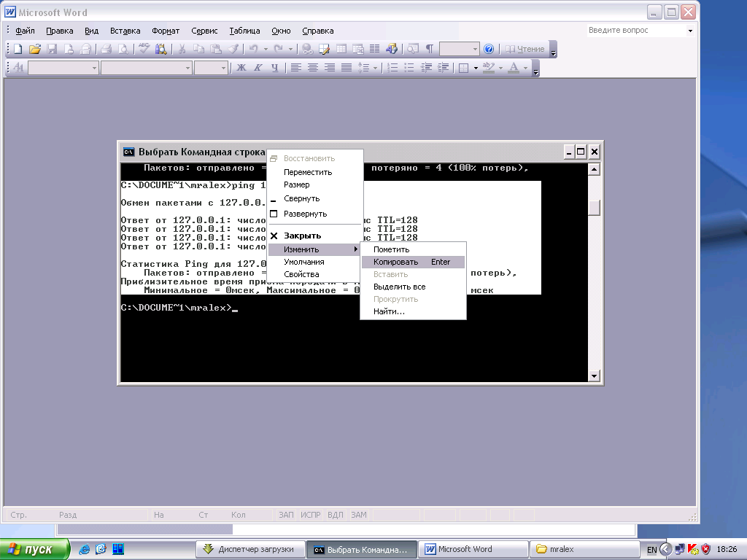Toggle numbered list icon
The image size is (747, 560).
392,68
